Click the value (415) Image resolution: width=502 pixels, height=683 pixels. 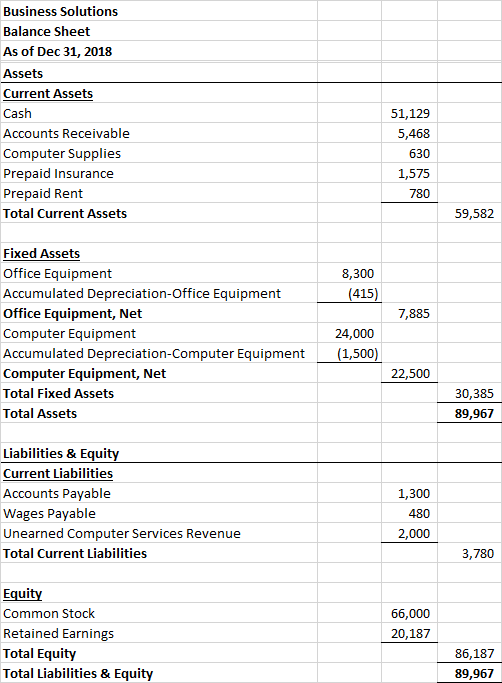click(x=363, y=294)
